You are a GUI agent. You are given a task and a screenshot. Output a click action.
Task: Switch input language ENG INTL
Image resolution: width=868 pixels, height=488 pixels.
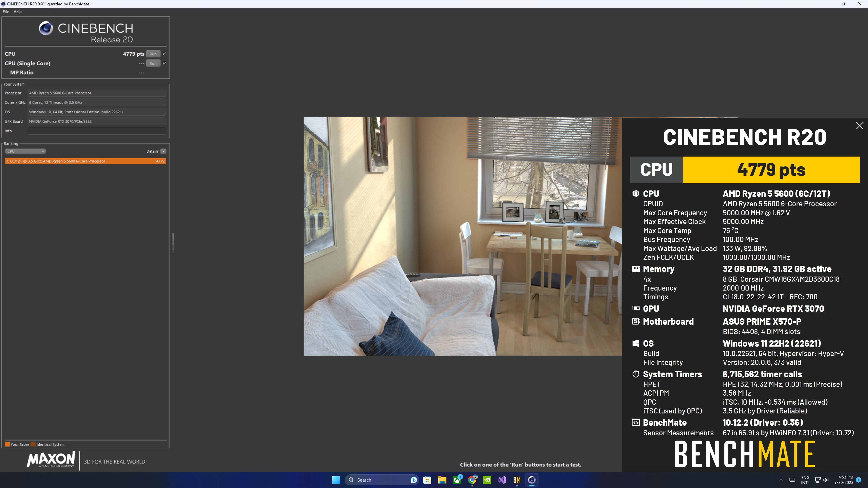(805, 480)
